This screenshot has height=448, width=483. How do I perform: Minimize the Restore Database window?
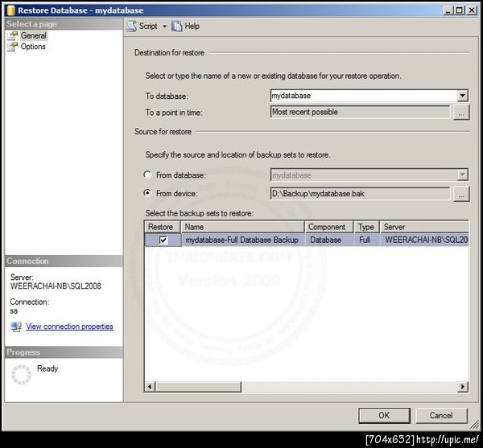pyautogui.click(x=448, y=10)
